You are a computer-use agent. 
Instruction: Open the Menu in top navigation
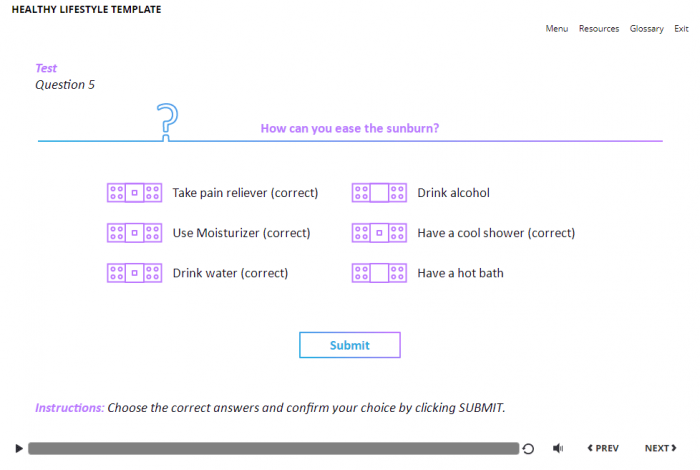[557, 29]
